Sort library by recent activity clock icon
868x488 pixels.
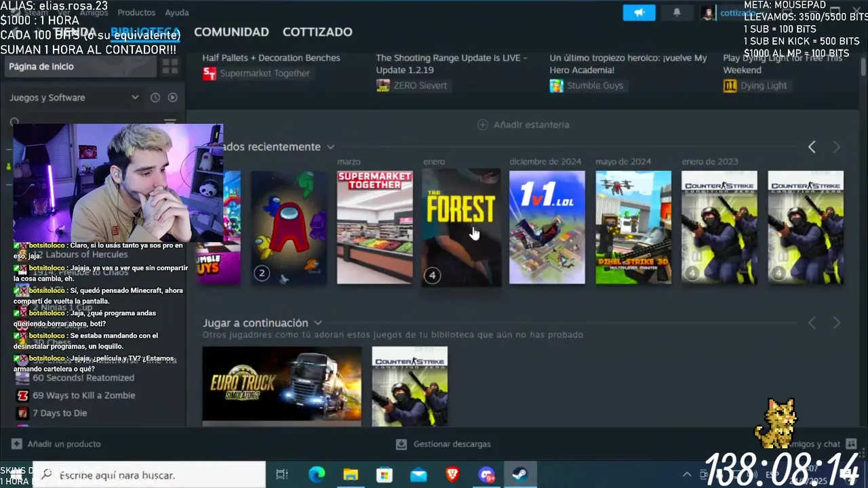(x=155, y=98)
